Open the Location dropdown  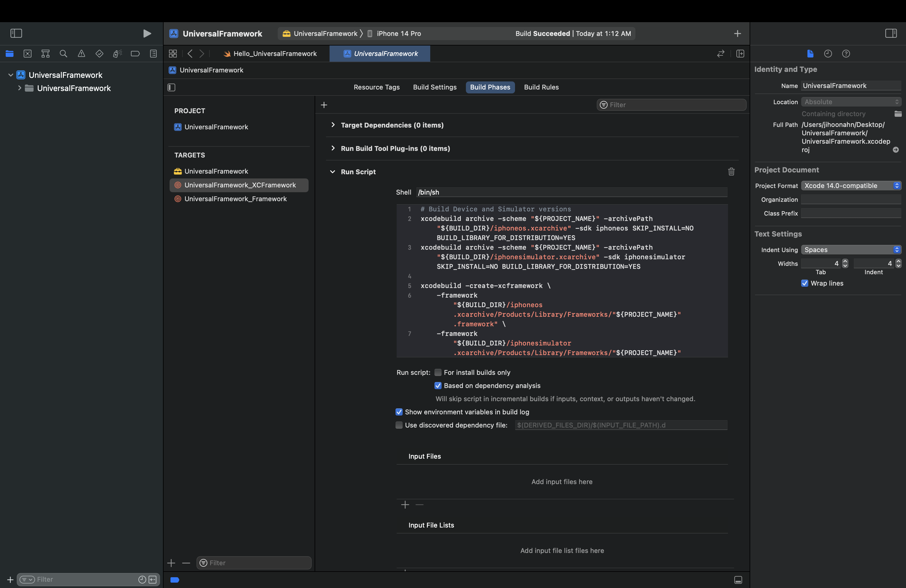pyautogui.click(x=851, y=102)
